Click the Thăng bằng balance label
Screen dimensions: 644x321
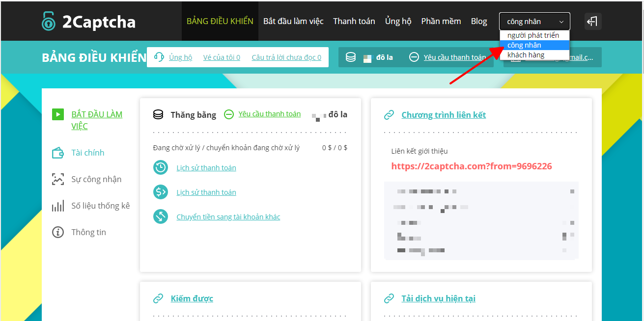194,115
